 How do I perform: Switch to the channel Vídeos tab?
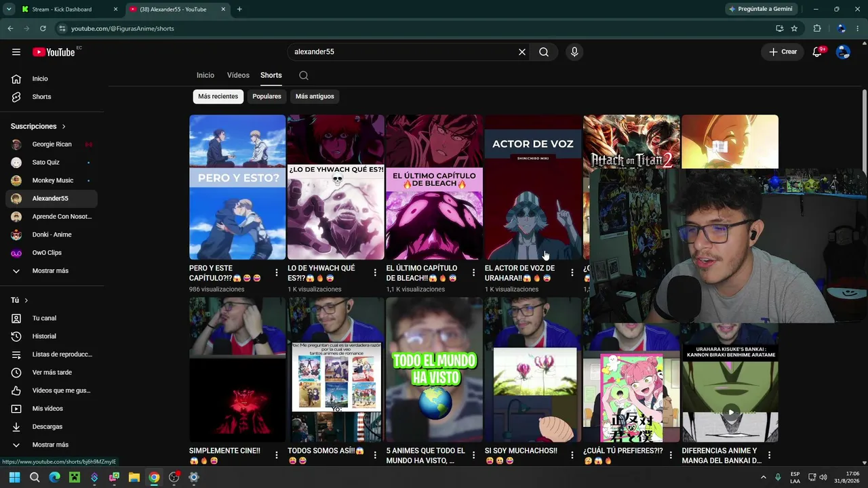(x=238, y=75)
